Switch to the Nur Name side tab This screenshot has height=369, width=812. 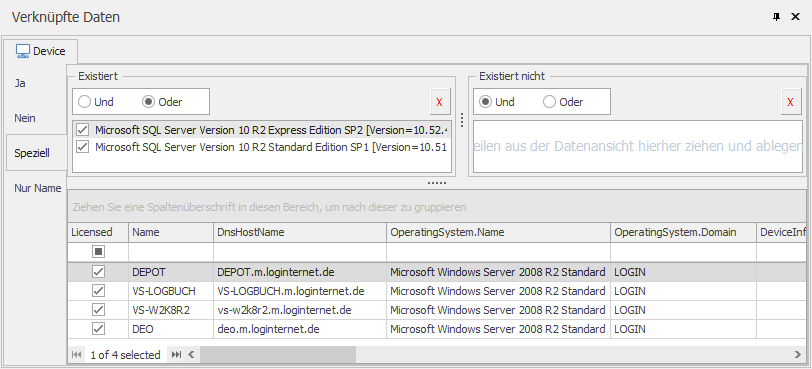[38, 188]
